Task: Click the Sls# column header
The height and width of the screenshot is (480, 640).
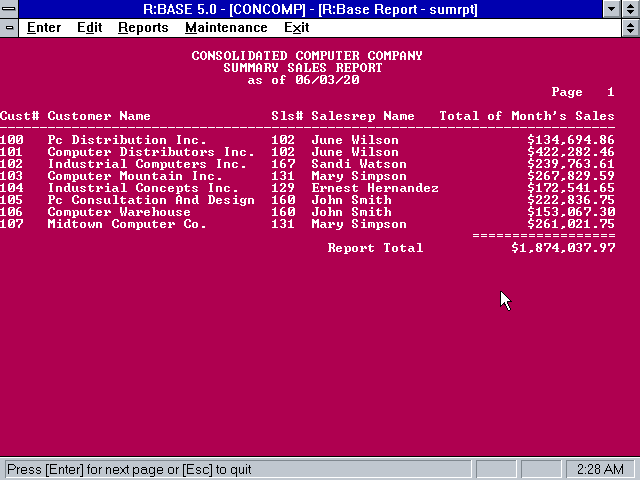Action: click(x=287, y=116)
